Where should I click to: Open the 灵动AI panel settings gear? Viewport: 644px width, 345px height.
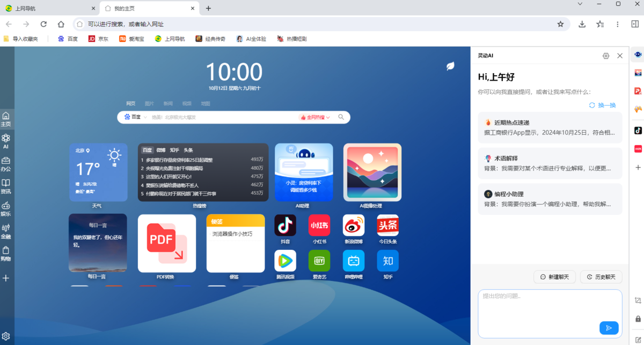[x=606, y=56]
